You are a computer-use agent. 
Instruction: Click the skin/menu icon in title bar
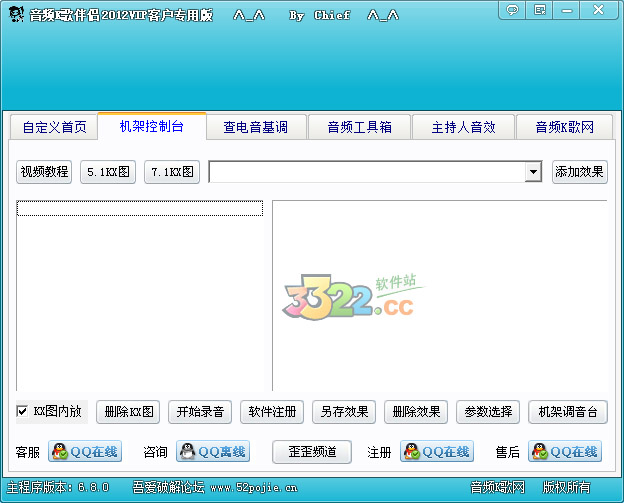(540, 10)
